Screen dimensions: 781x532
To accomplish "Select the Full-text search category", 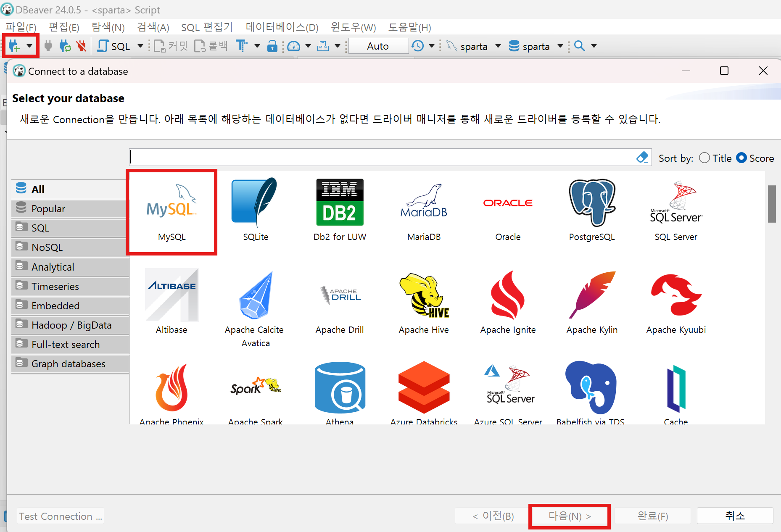I will pyautogui.click(x=70, y=344).
